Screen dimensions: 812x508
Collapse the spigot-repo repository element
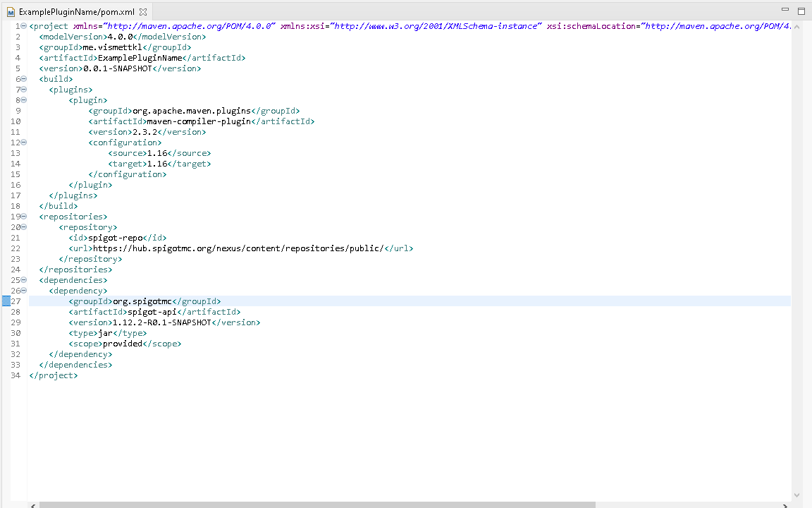(x=23, y=226)
